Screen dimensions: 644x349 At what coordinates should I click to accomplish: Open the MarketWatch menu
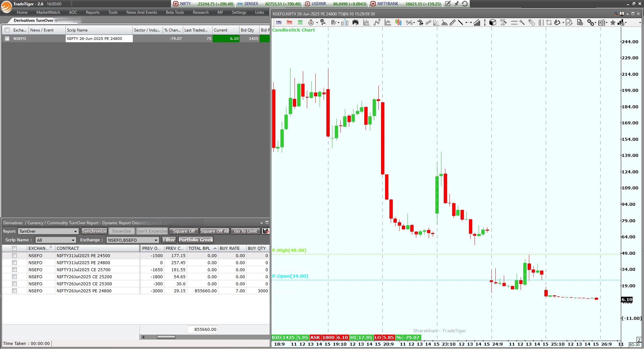(48, 12)
